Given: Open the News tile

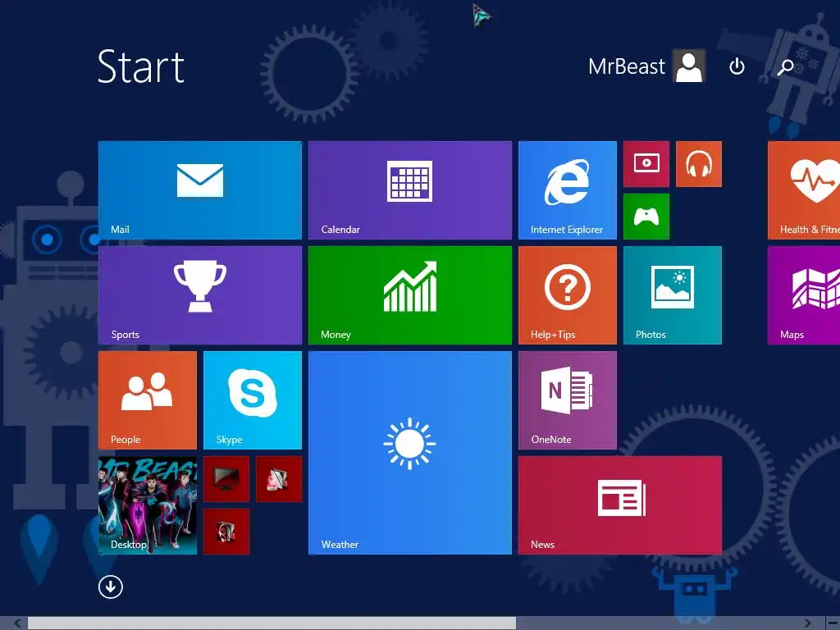Looking at the screenshot, I should pos(620,505).
